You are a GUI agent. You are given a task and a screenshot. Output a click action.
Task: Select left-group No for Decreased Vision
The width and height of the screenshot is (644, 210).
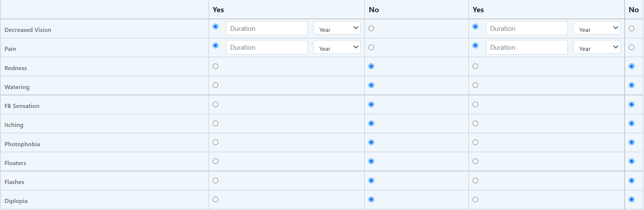[x=371, y=29]
